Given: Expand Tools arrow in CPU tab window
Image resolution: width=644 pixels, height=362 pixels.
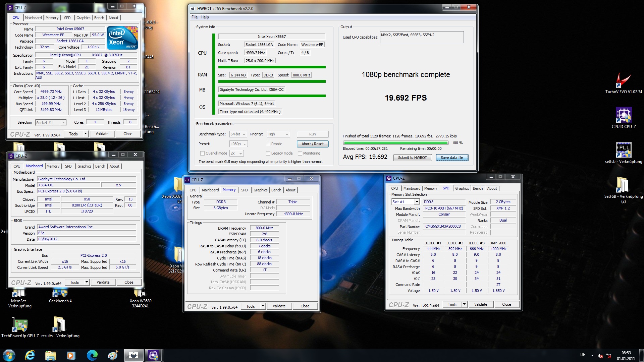Looking at the screenshot, I should (86, 134).
